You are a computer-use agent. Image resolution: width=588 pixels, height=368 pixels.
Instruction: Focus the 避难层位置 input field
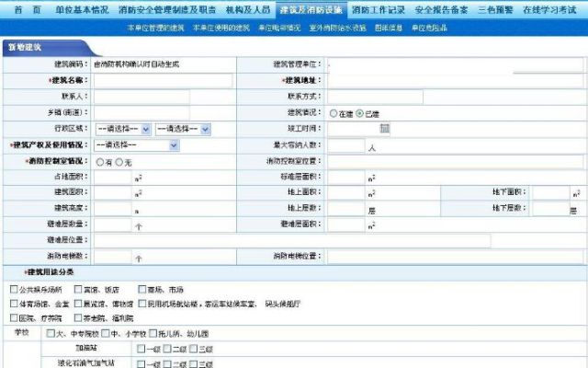click(292, 241)
